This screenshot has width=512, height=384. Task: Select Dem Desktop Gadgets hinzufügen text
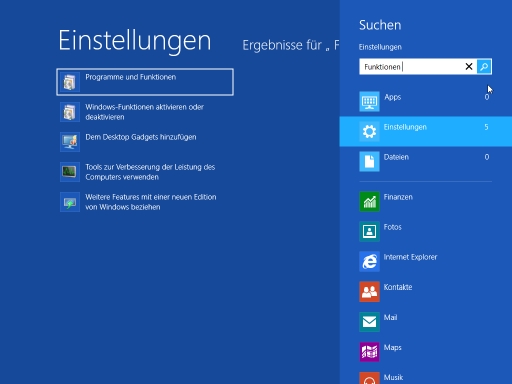pyautogui.click(x=141, y=137)
